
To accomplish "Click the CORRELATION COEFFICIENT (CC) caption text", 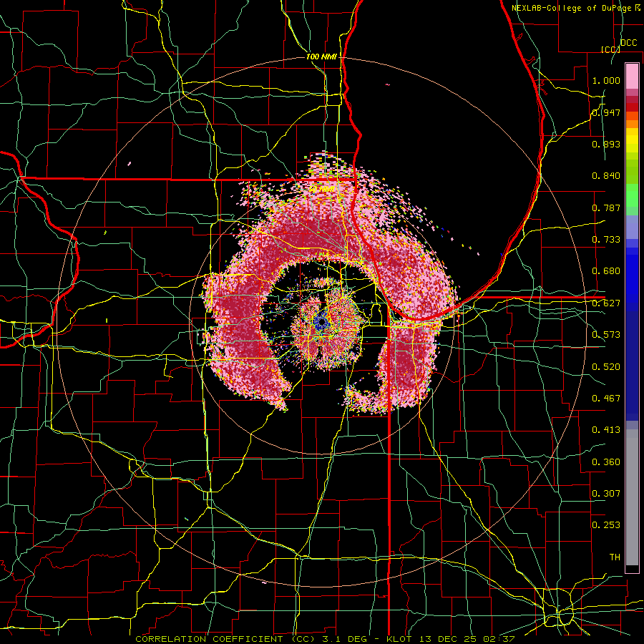I will [x=225, y=639].
